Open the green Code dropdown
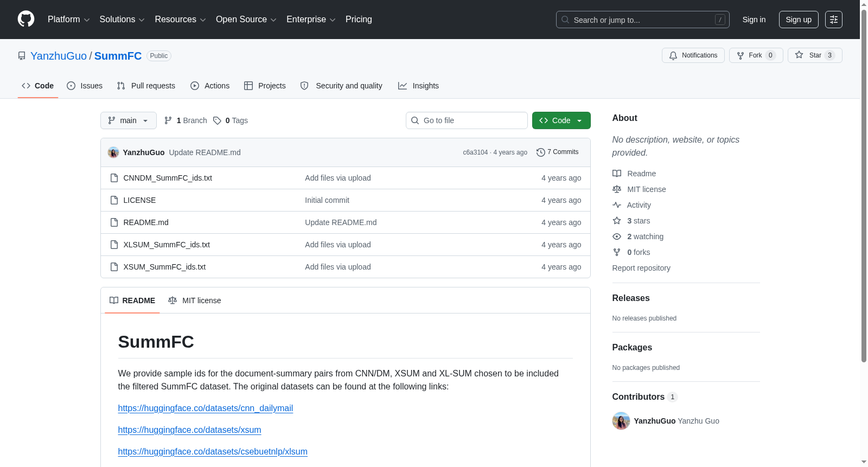Viewport: 868px width, 467px height. coord(561,120)
